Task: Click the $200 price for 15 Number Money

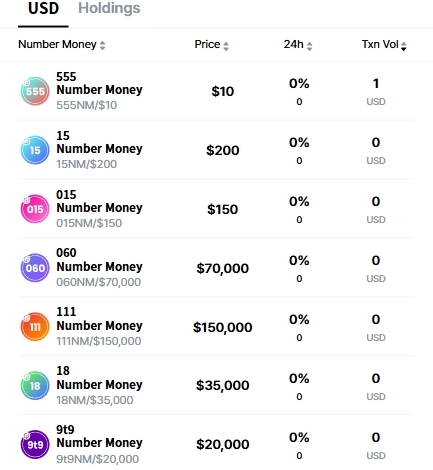Action: [x=222, y=150]
